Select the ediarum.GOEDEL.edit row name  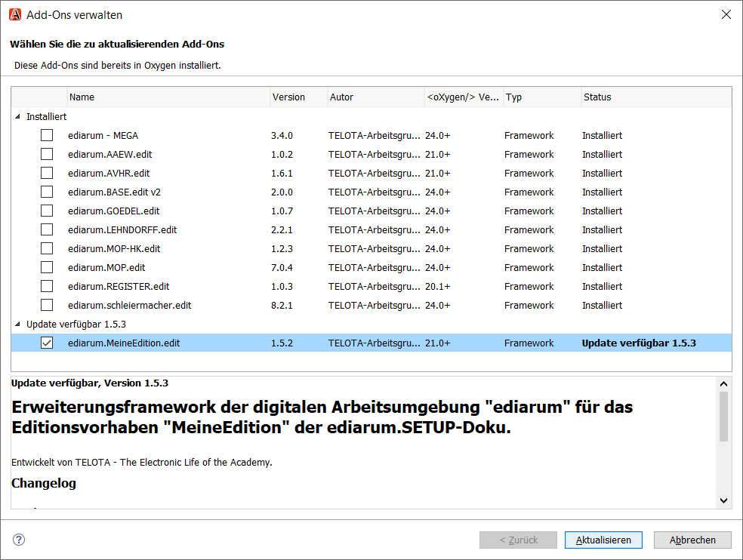coord(114,211)
